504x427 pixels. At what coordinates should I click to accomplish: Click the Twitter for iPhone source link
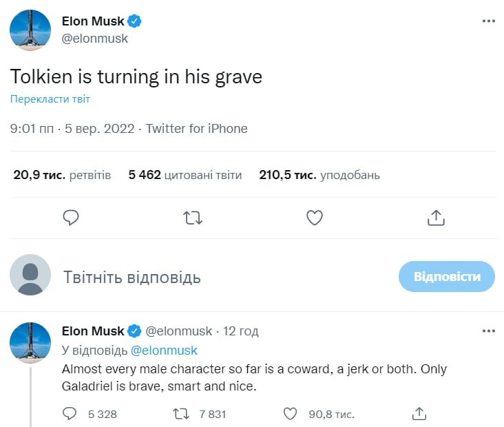click(x=197, y=129)
